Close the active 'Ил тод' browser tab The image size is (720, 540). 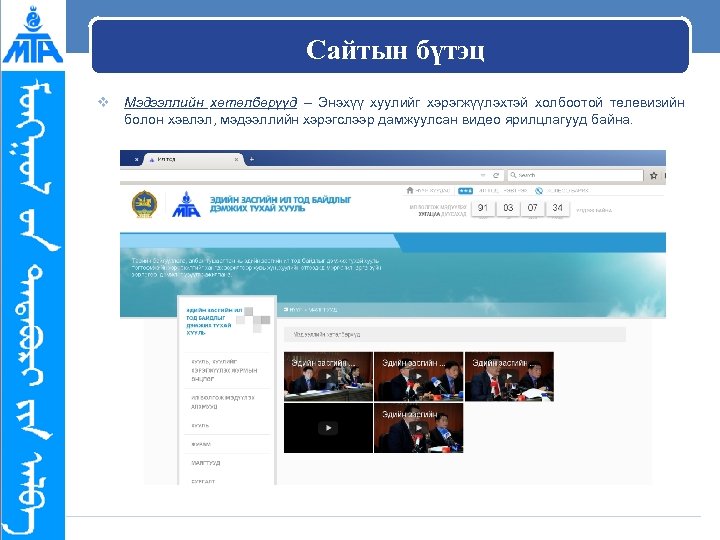(236, 159)
